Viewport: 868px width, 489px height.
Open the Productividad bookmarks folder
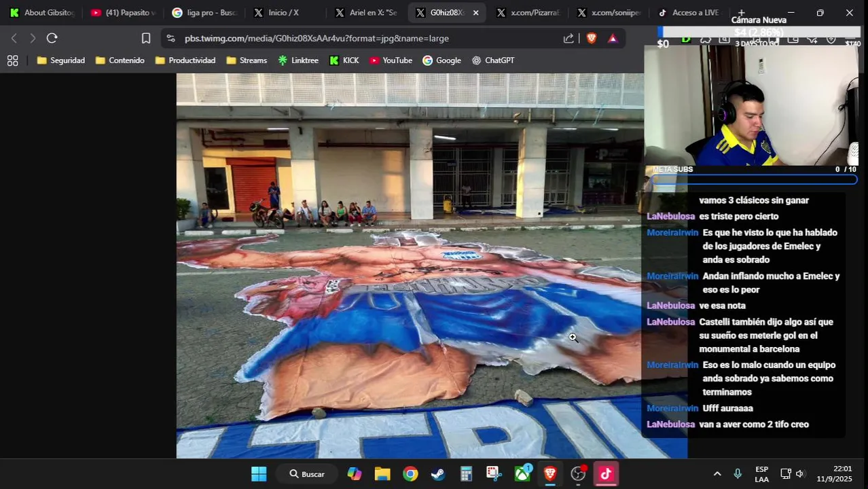tap(185, 60)
